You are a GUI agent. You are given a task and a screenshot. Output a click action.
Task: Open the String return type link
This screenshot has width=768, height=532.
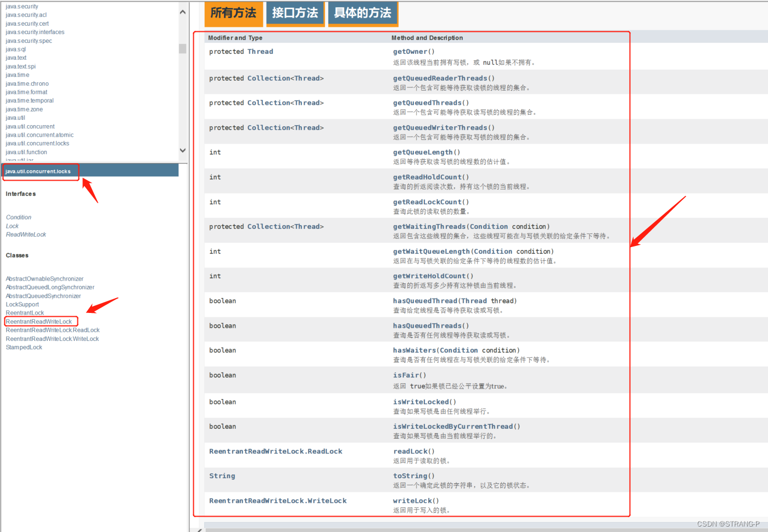[x=222, y=476]
